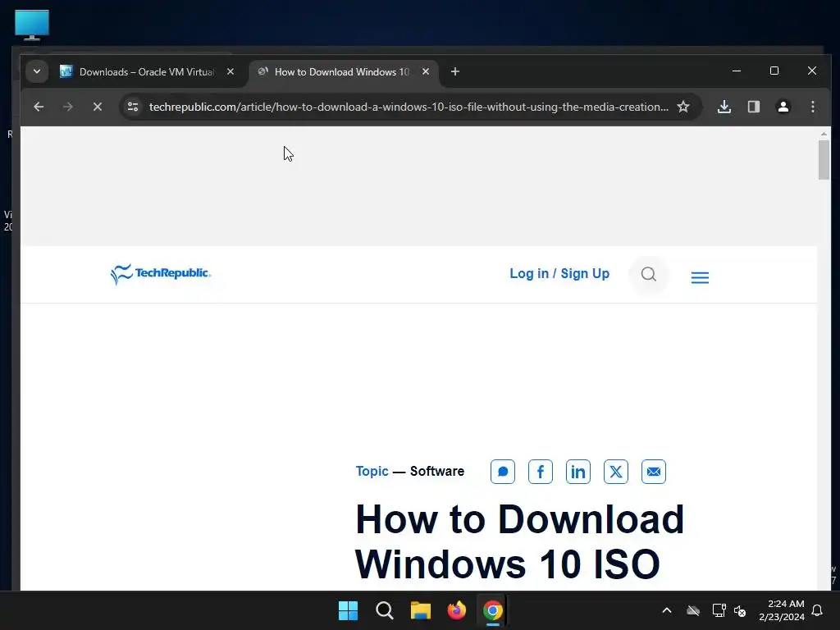840x630 pixels.
Task: Toggle Chrome side panel
Action: [754, 107]
